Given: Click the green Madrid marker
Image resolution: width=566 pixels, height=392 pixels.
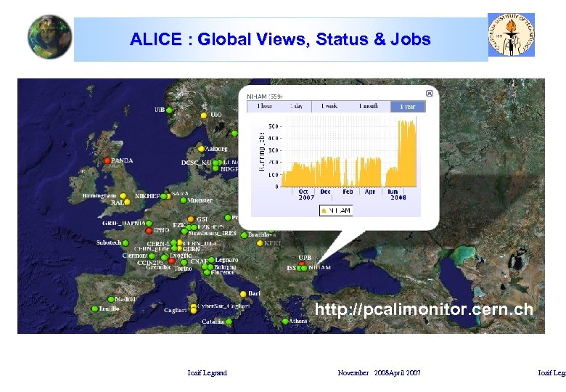Looking at the screenshot, I should (x=112, y=299).
